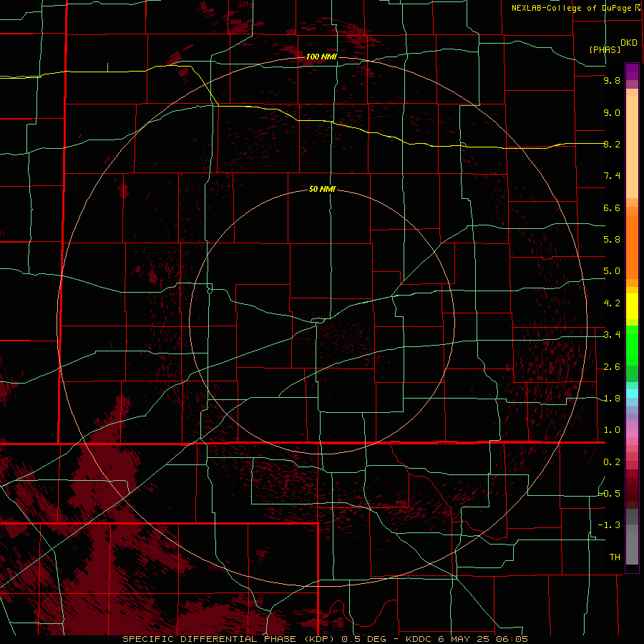
Task: Click the DKD label above the color scale
Action: coord(629,43)
